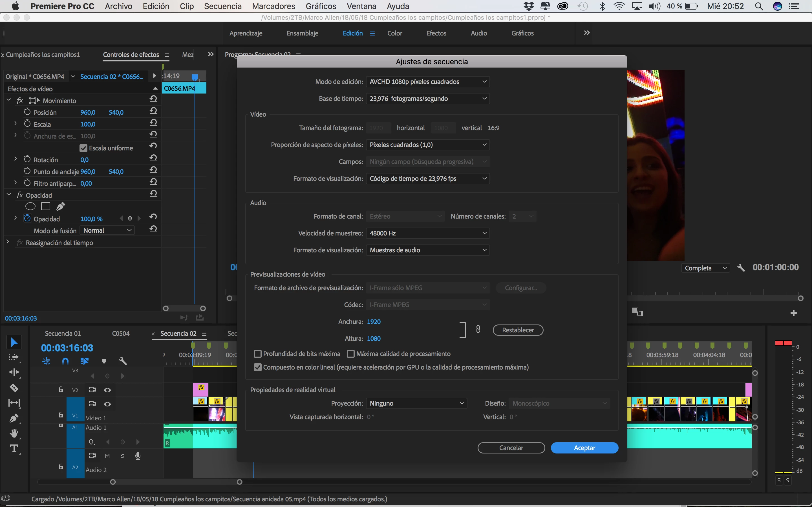
Task: Open Base de tiempo dropdown
Action: tap(427, 99)
